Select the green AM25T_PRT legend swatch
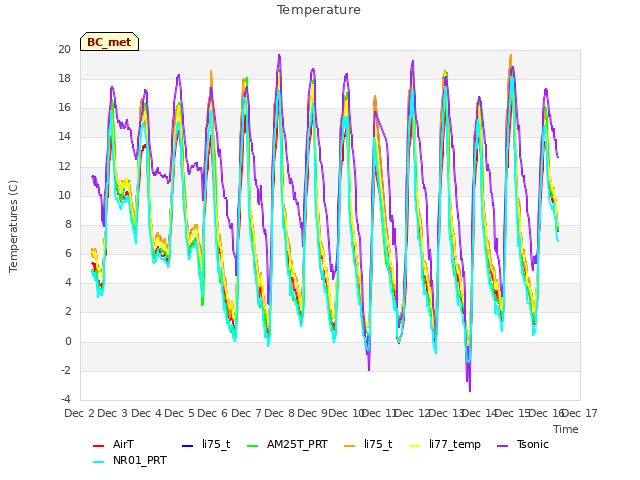Screen dimensions: 640x480 pos(253,445)
